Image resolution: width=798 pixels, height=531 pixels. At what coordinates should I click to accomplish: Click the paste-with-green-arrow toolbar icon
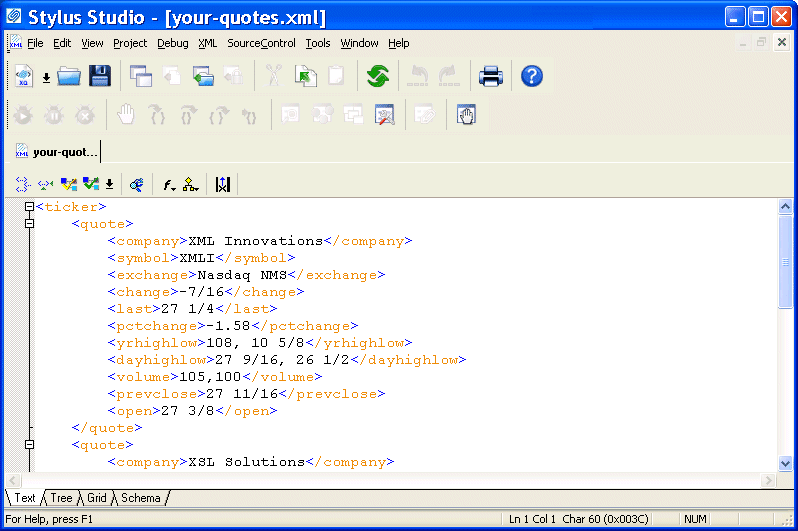pyautogui.click(x=306, y=76)
